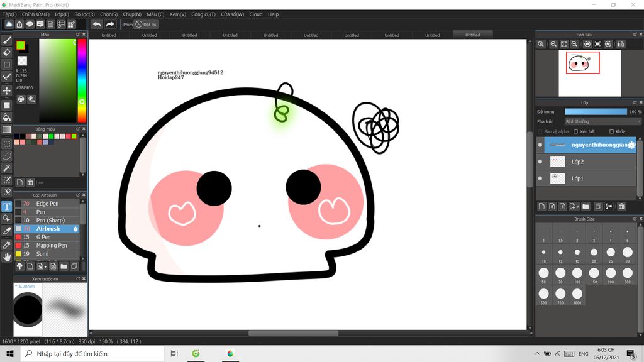Select the Sumi brush
The height and width of the screenshot is (362, 644).
coord(47,254)
